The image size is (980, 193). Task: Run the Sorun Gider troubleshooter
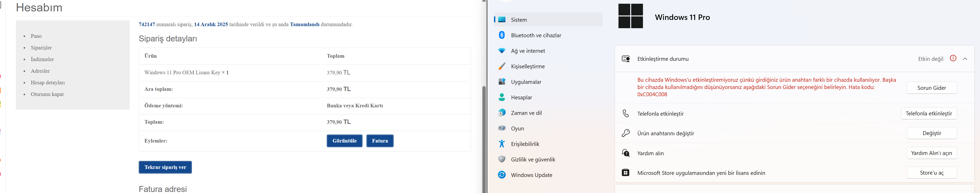[x=932, y=88]
